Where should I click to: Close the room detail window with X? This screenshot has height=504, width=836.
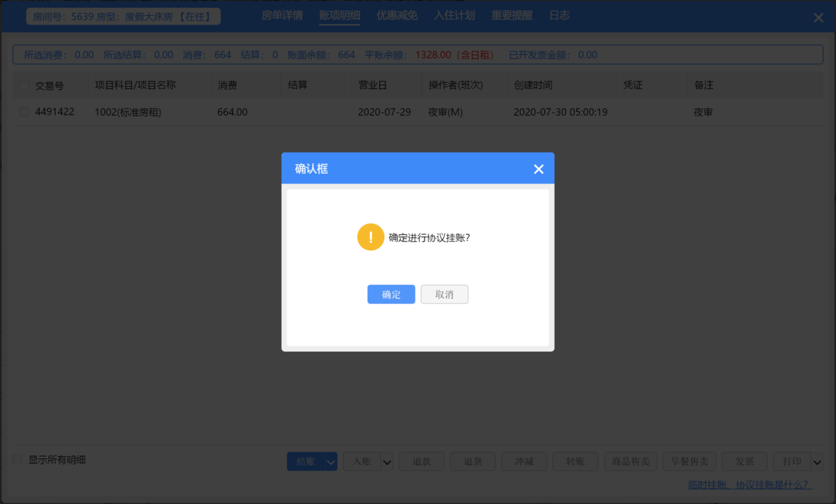point(818,18)
